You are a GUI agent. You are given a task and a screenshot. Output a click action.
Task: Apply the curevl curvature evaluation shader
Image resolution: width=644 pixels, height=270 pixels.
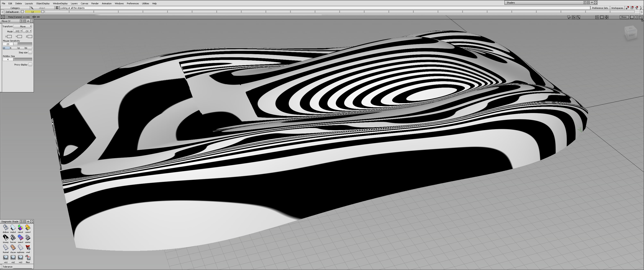[28, 228]
